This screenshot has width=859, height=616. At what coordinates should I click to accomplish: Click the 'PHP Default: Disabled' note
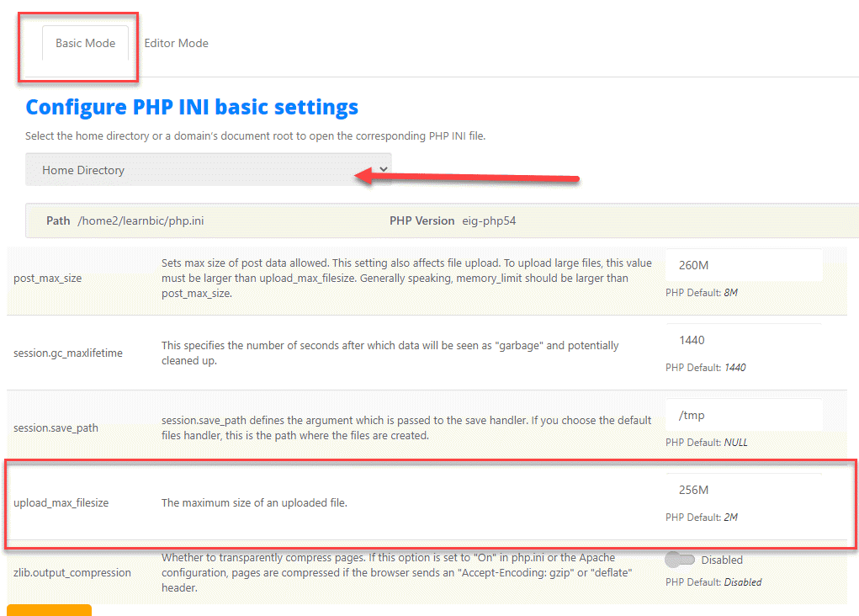(x=713, y=582)
